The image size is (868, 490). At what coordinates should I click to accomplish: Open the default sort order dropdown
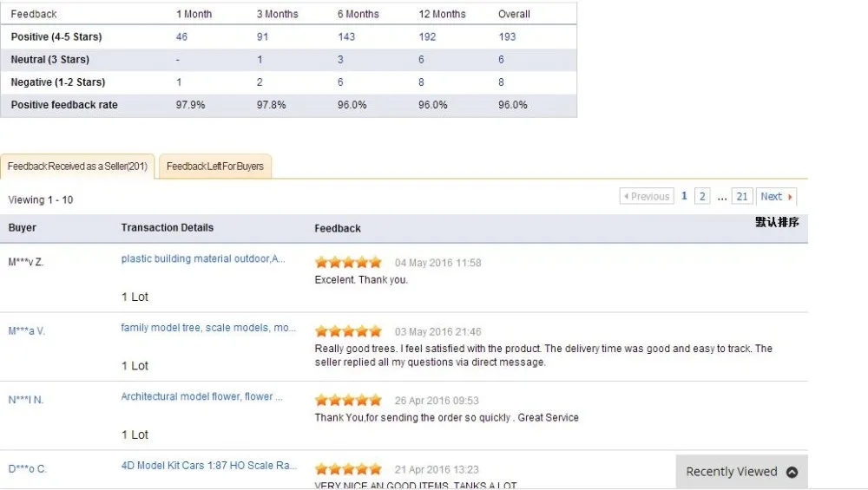point(777,222)
